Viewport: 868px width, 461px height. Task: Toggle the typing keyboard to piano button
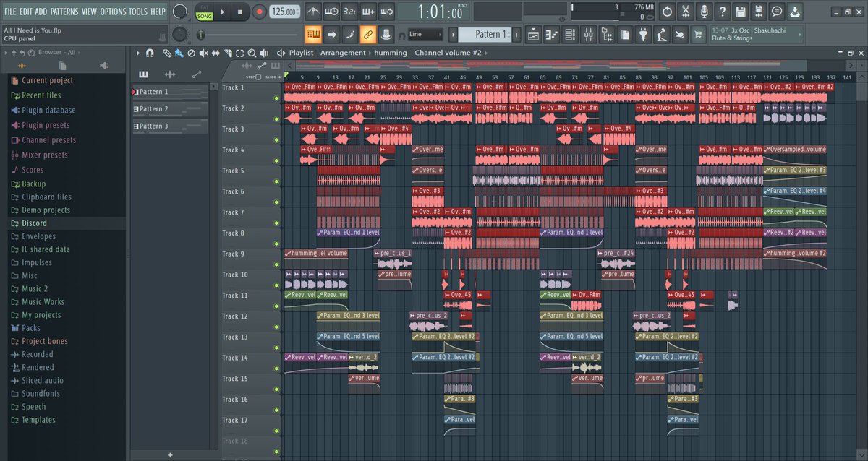point(313,34)
